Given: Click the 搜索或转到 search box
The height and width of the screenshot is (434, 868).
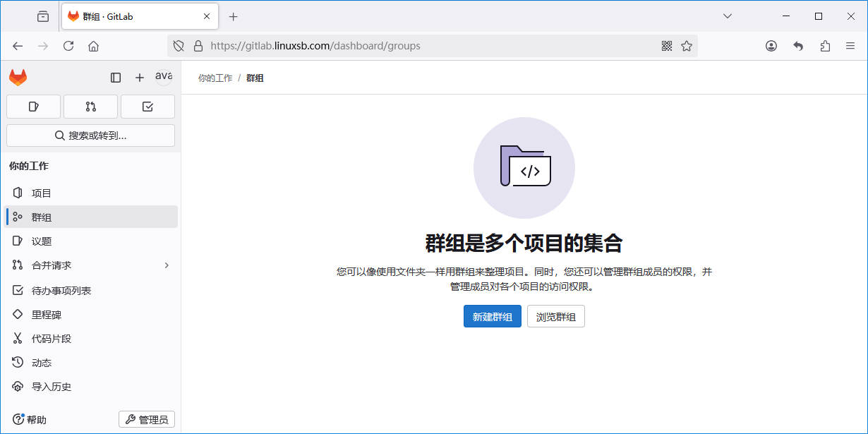Looking at the screenshot, I should point(90,135).
